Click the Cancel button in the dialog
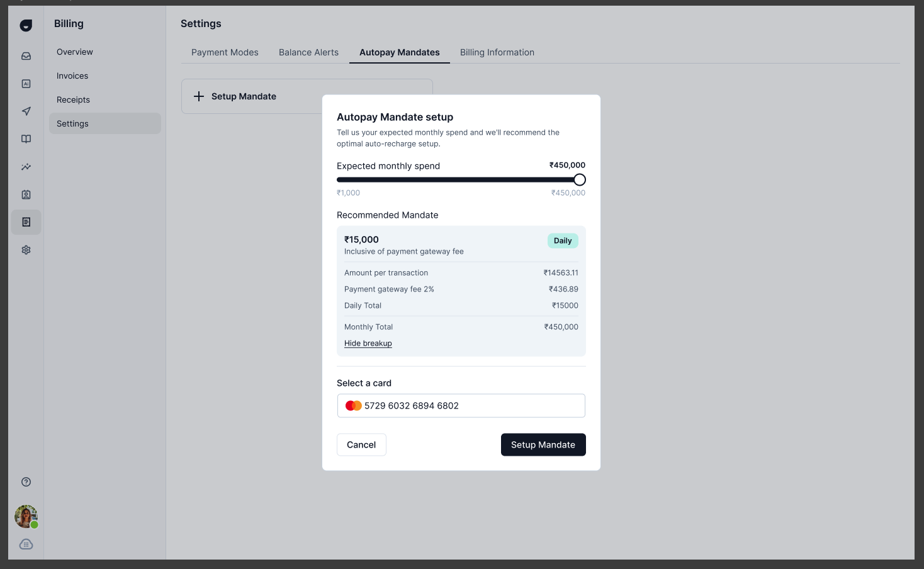This screenshot has width=924, height=569. click(x=361, y=444)
